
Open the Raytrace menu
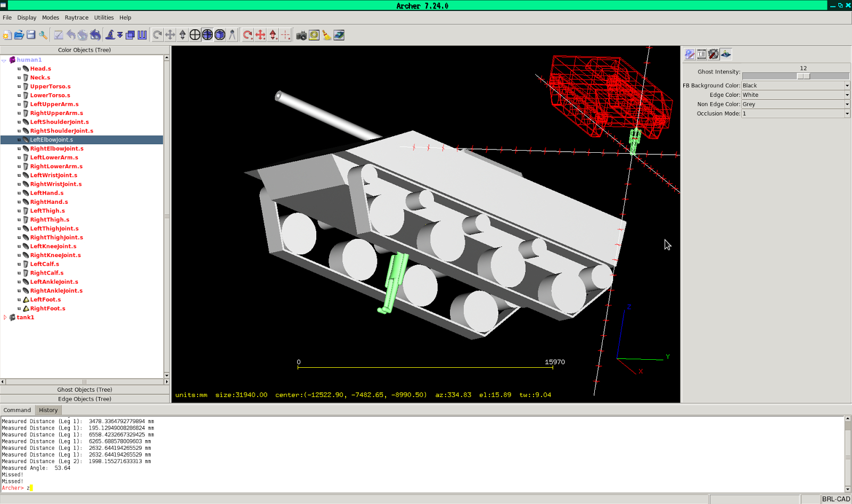pos(77,18)
